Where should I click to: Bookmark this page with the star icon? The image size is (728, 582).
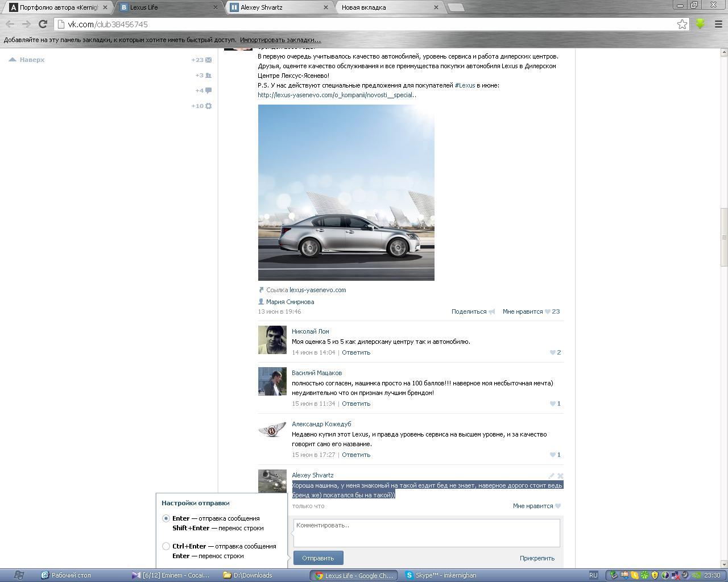[682, 24]
